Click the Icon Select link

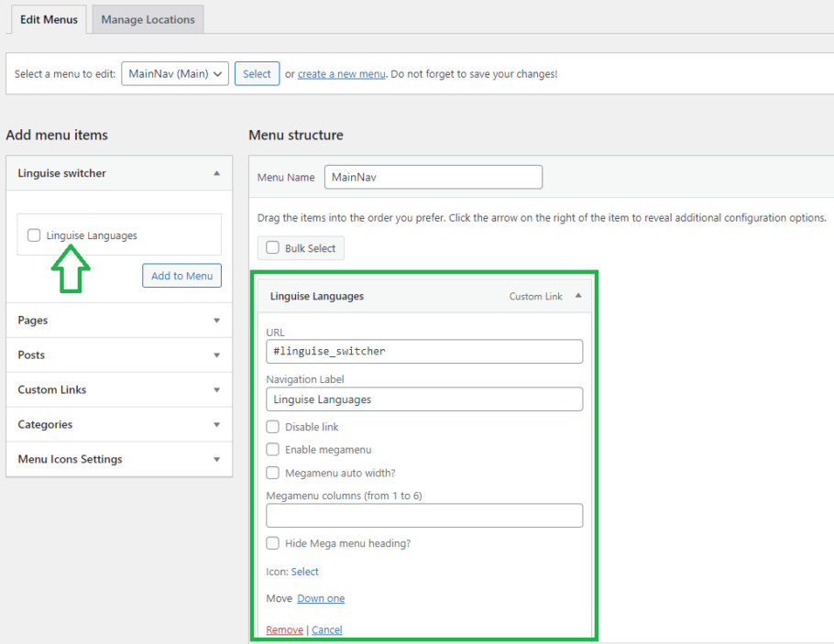pos(305,572)
